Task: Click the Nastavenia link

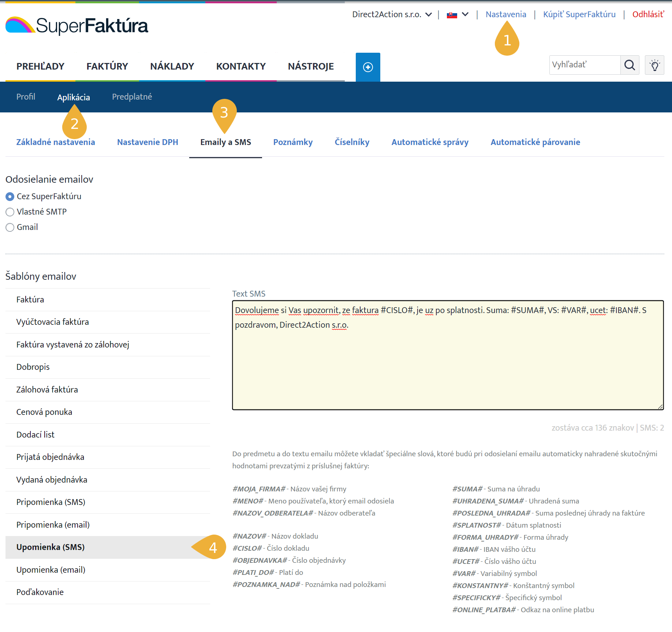Action: [x=506, y=14]
